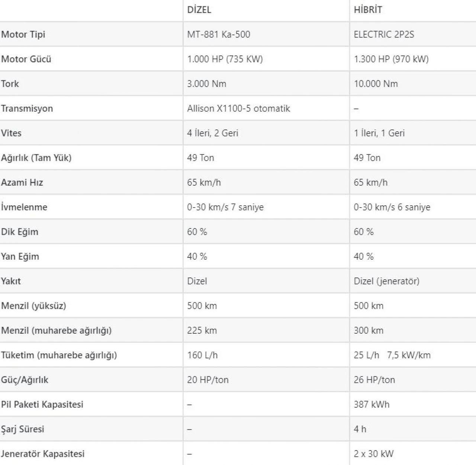This screenshot has width=476, height=465.
Task: Click the 0-30 km/s 6 saniye cell
Action: pos(392,207)
